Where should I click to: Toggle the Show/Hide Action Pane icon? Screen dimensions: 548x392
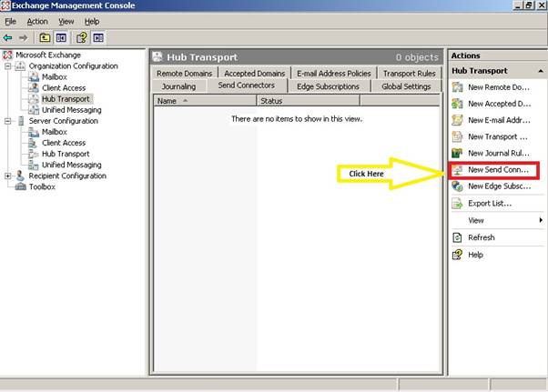[98, 37]
